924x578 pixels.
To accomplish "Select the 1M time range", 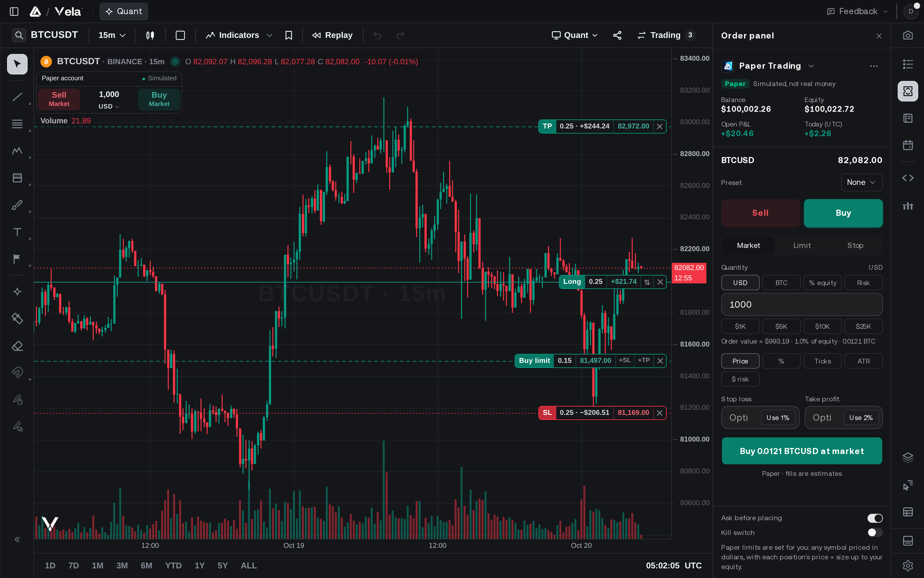I will click(97, 565).
